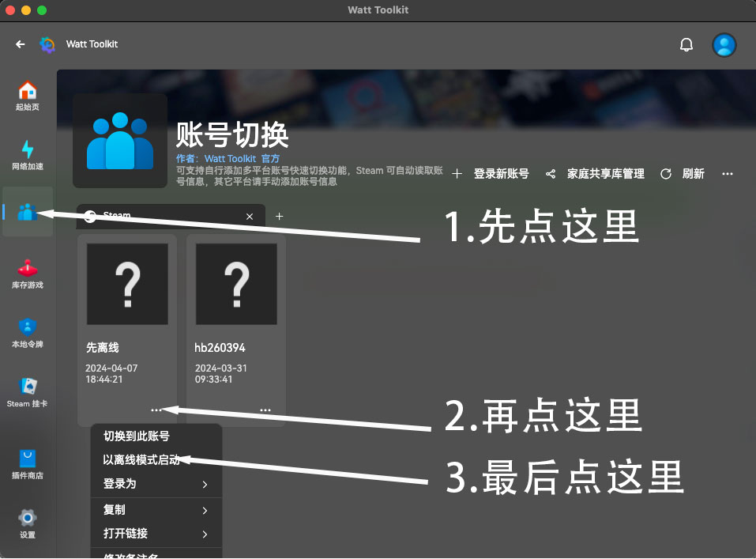Open more menu on hb260394 card
Screen dimensions: 756x559
coord(265,410)
